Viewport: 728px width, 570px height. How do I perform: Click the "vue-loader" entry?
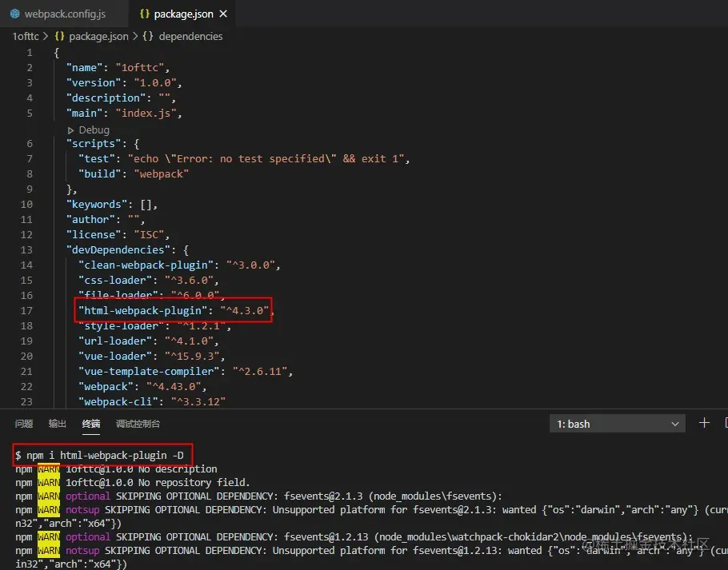click(151, 357)
